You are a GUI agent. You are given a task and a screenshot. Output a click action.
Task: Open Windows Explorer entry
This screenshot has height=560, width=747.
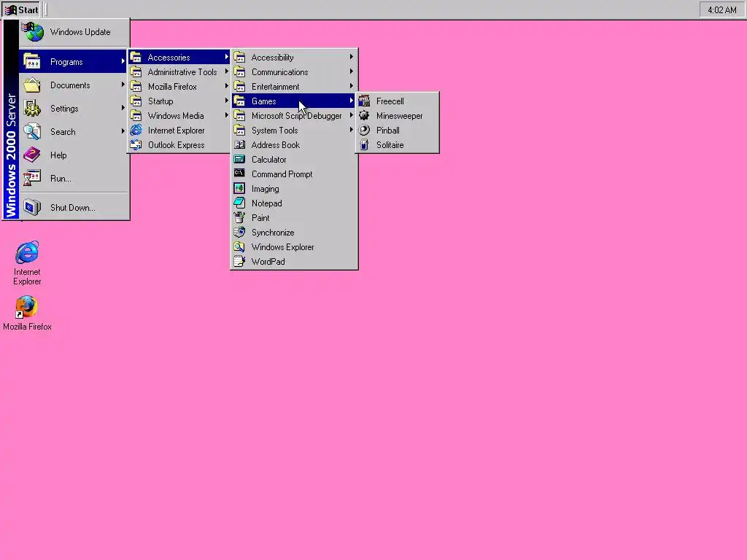coord(293,247)
